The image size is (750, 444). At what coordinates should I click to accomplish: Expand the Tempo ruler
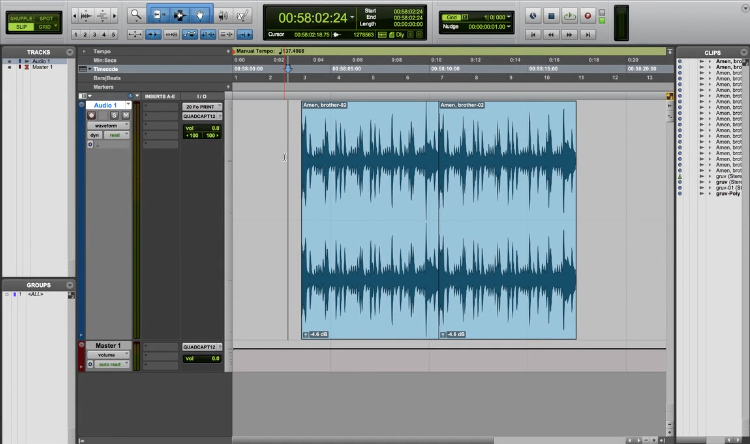[x=84, y=51]
